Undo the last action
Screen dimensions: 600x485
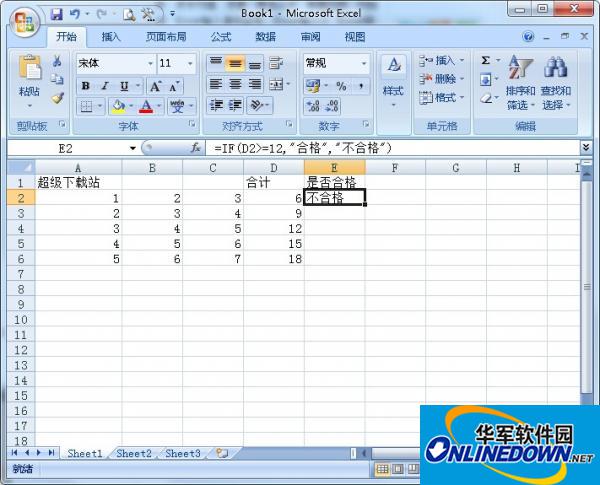[75, 15]
